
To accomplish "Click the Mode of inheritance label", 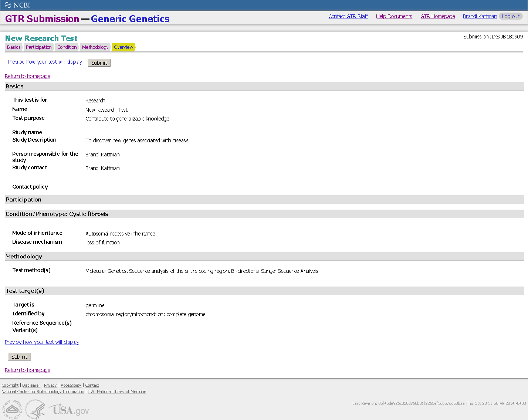I will click(x=37, y=233).
